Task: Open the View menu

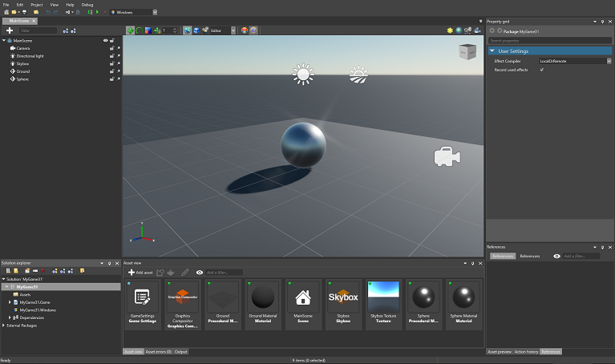Action: tap(55, 5)
